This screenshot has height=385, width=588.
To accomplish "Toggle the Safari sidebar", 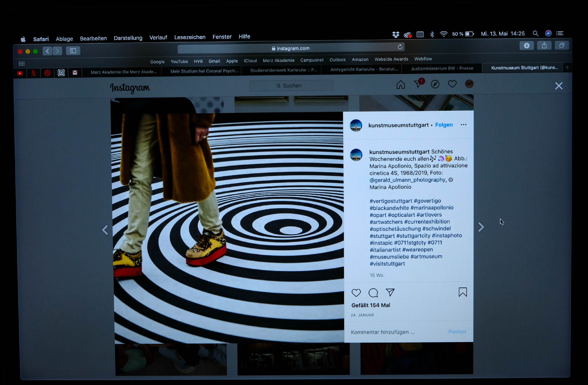I will tap(73, 51).
